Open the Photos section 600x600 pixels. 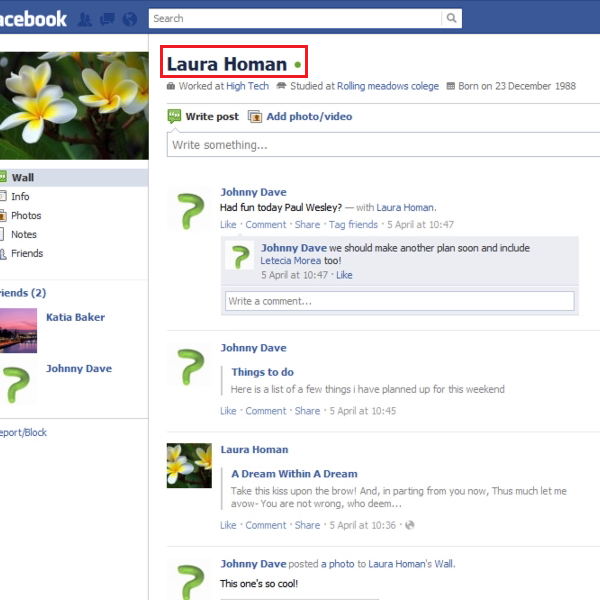(x=26, y=215)
